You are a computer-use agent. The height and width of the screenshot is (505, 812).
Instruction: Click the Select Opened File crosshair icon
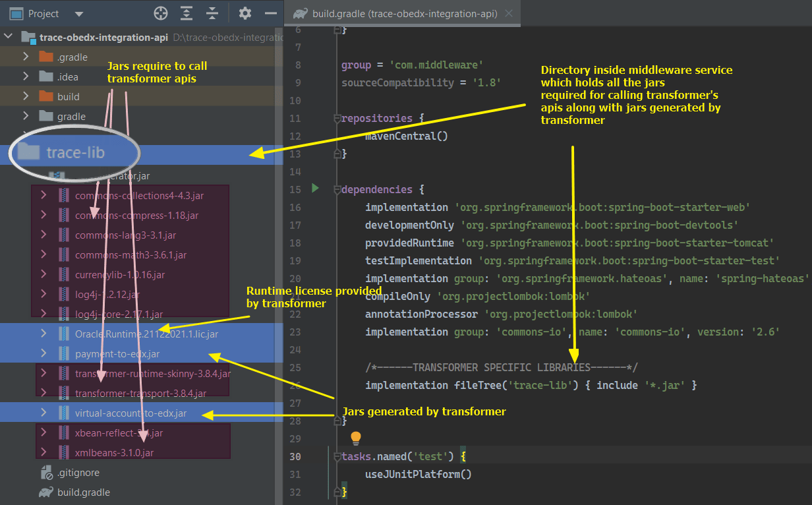161,13
